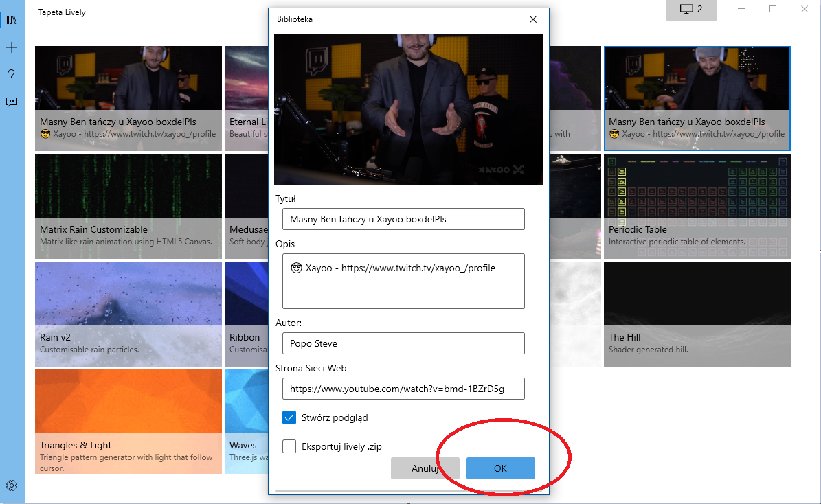Open settings gear icon in sidebar
This screenshot has width=821, height=504.
tap(12, 485)
